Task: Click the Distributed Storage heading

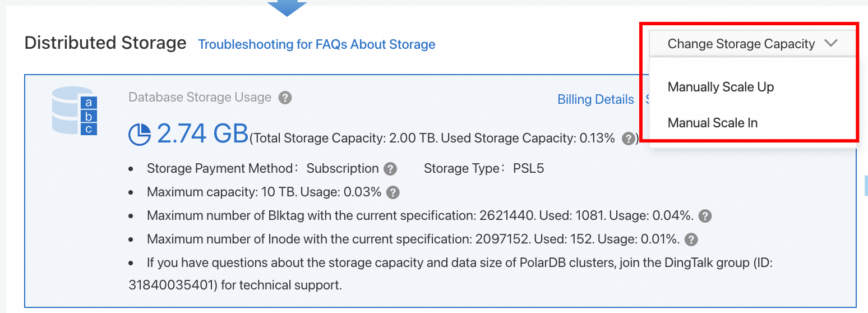Action: (105, 43)
